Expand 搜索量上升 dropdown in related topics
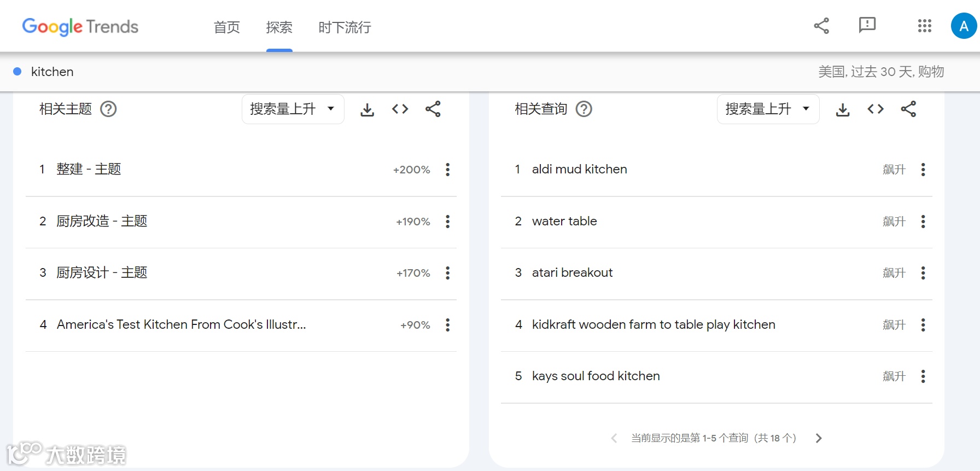This screenshot has width=980, height=471. [x=293, y=109]
